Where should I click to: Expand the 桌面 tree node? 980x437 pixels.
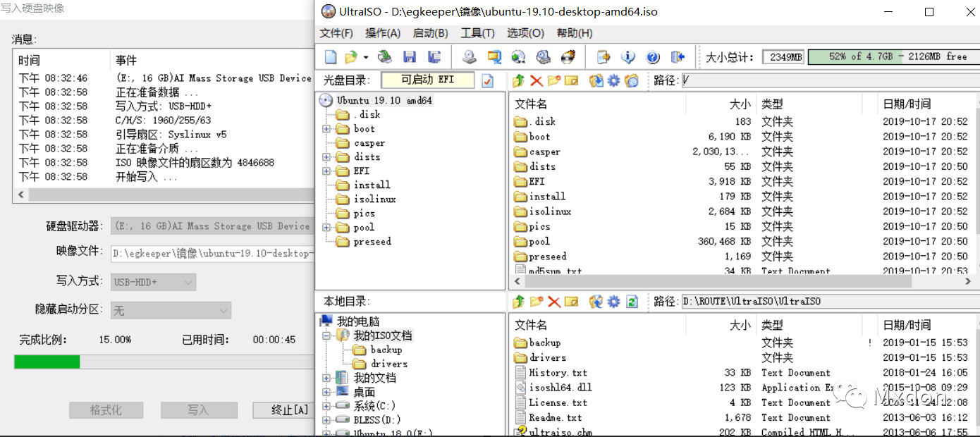(326, 393)
